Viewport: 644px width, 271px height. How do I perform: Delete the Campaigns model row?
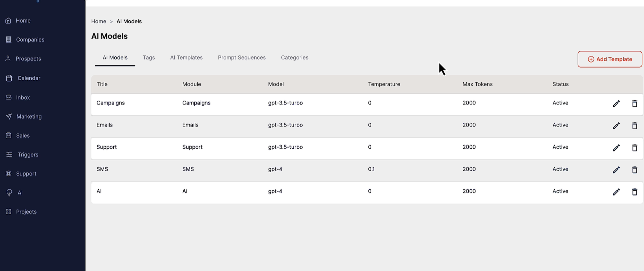click(x=634, y=104)
